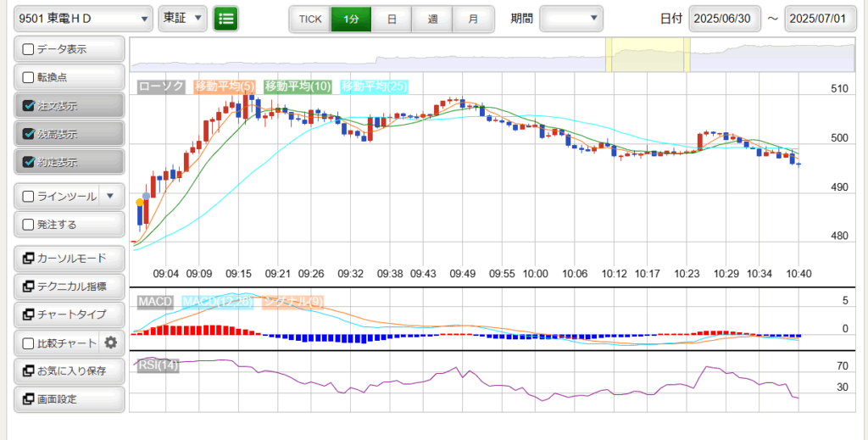This screenshot has height=440, width=868.
Task: Open the 期間 period dropdown
Action: 571,19
